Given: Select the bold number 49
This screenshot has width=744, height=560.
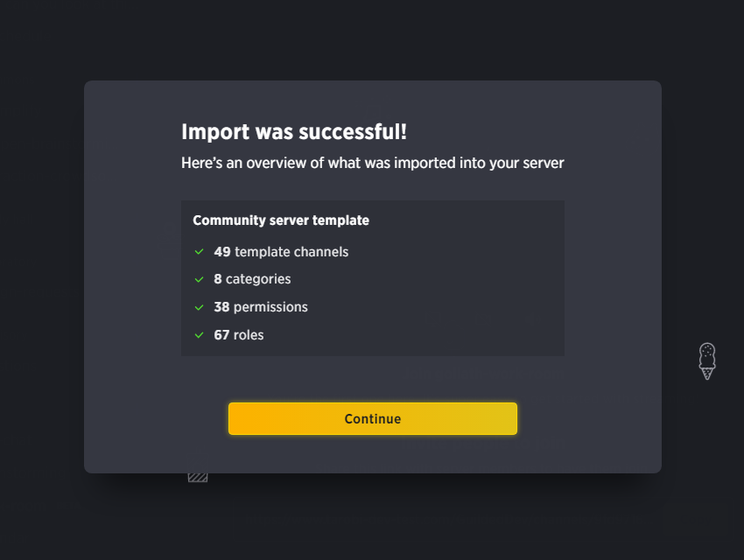Looking at the screenshot, I should tap(222, 252).
